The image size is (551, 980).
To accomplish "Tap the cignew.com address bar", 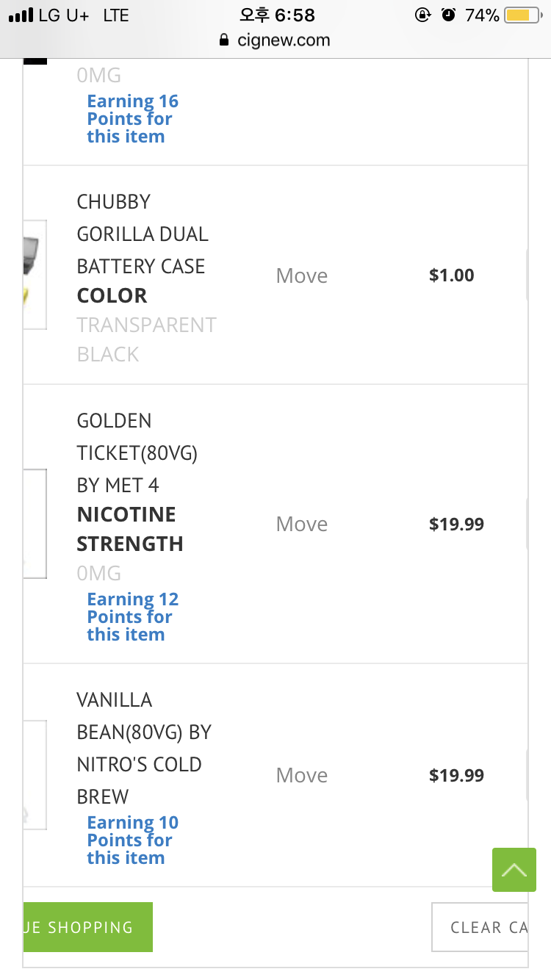I will point(283,40).
